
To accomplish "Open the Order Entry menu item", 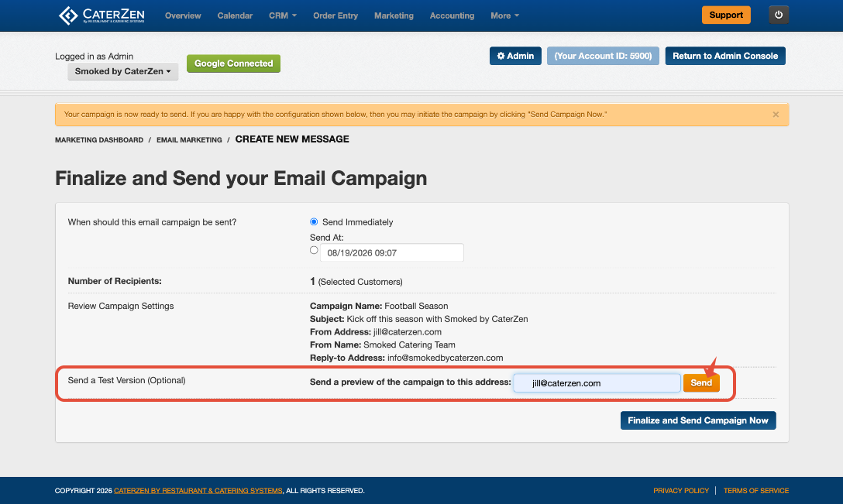I will click(x=335, y=15).
